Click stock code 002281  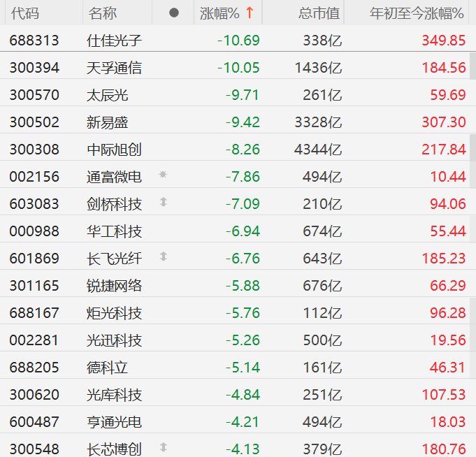tap(34, 340)
